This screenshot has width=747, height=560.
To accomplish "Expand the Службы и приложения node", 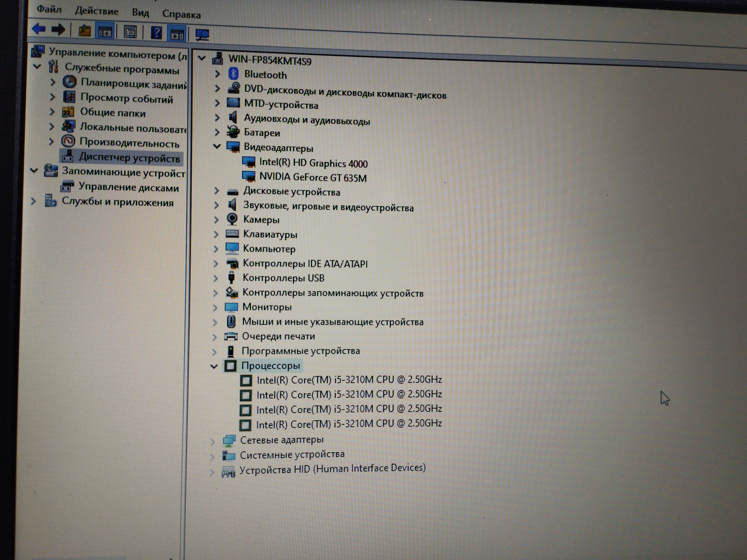I will click(x=33, y=201).
